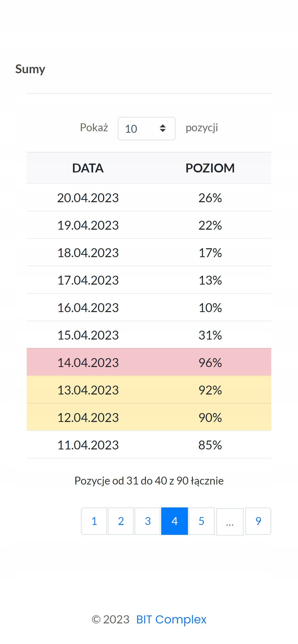Click the 12.04.2023 date cell
This screenshot has height=644, width=298.
point(88,417)
